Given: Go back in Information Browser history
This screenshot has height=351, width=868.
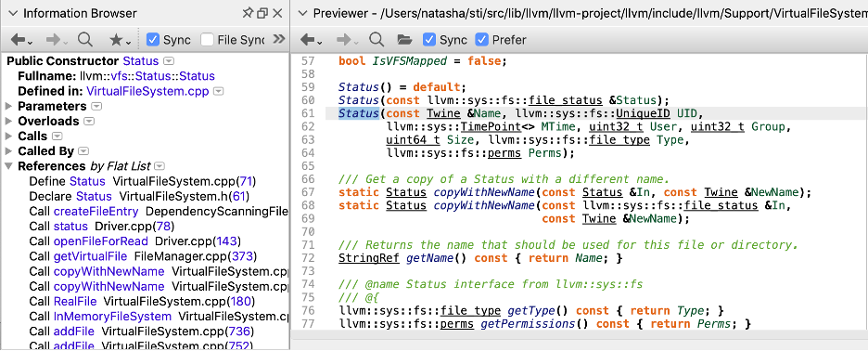Looking at the screenshot, I should pos(21,39).
